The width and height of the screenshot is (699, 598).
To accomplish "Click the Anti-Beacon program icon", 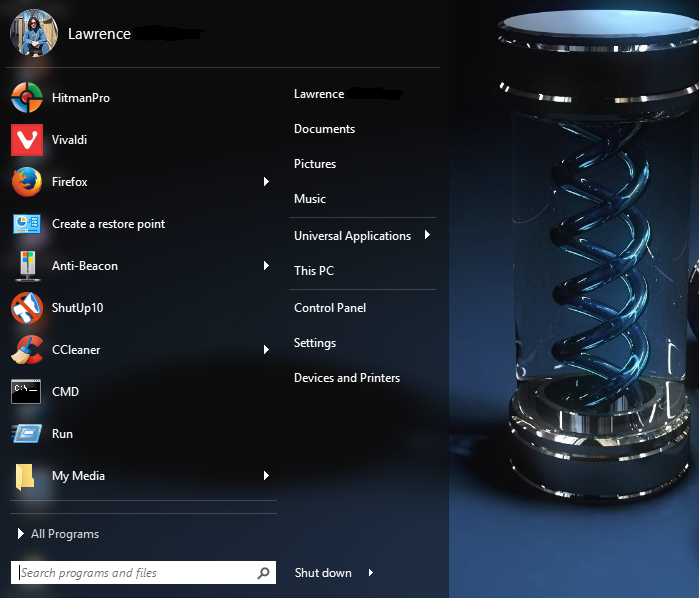I will tap(28, 266).
